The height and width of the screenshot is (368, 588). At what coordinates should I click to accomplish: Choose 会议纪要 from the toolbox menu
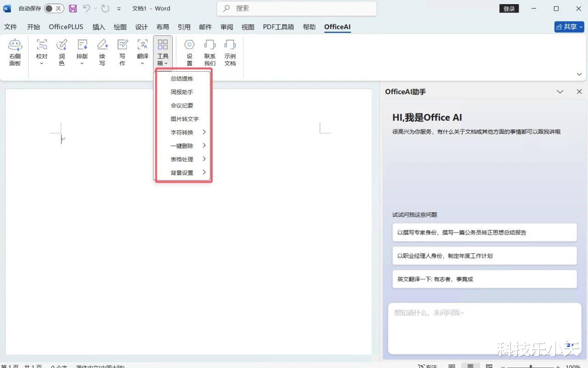pos(182,105)
